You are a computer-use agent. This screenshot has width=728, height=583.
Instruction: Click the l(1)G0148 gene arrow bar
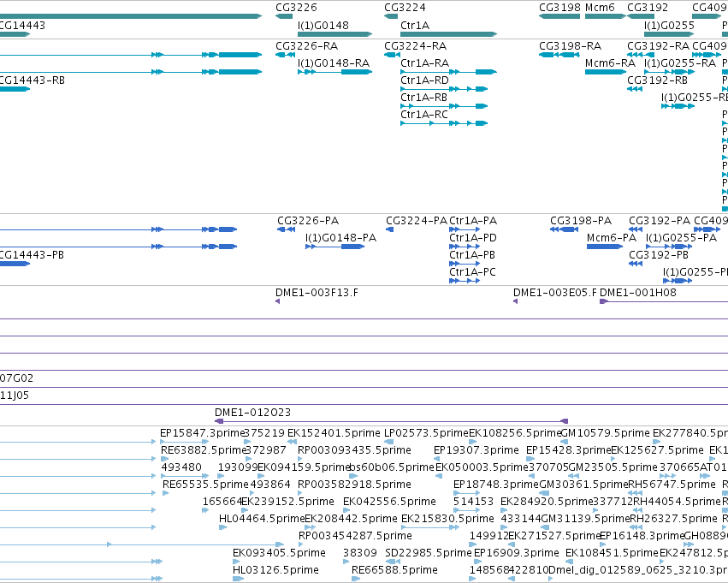(334, 34)
